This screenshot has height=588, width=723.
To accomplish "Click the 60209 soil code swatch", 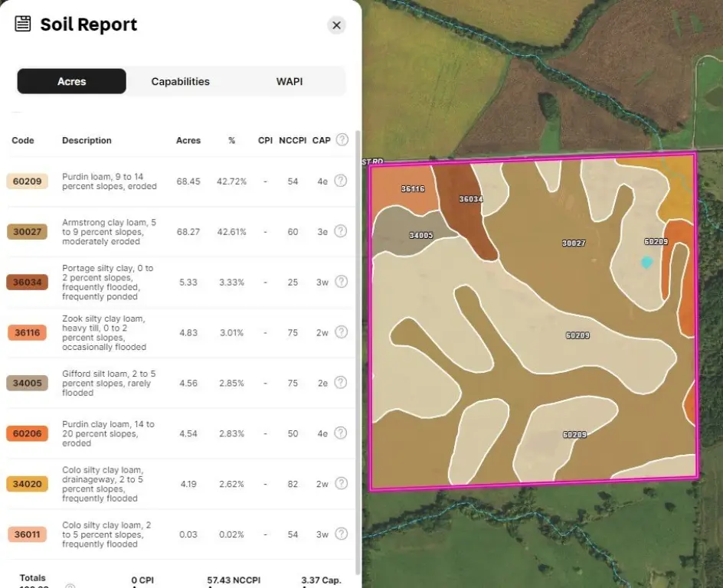I will click(28, 181).
